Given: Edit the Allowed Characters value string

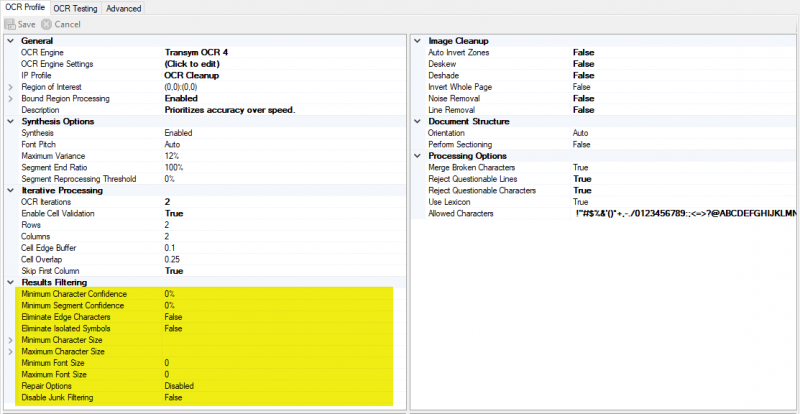Looking at the screenshot, I should tap(686, 213).
